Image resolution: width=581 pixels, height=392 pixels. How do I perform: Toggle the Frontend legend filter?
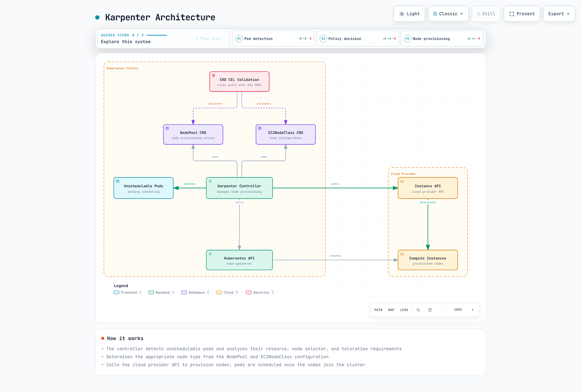click(128, 293)
